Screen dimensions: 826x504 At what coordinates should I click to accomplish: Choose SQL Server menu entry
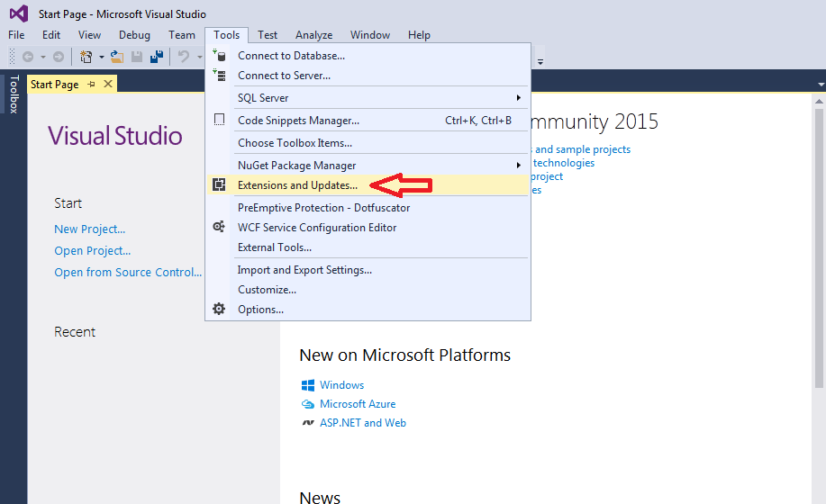click(368, 98)
